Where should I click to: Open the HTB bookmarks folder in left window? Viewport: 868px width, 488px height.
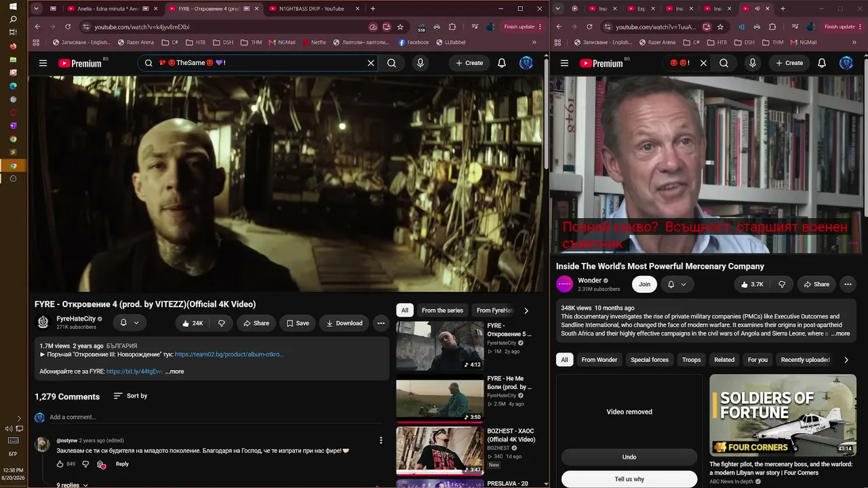pos(195,42)
